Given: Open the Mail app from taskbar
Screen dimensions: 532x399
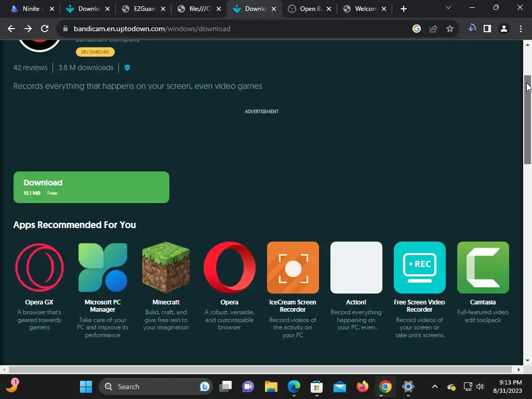Looking at the screenshot, I should point(340,387).
